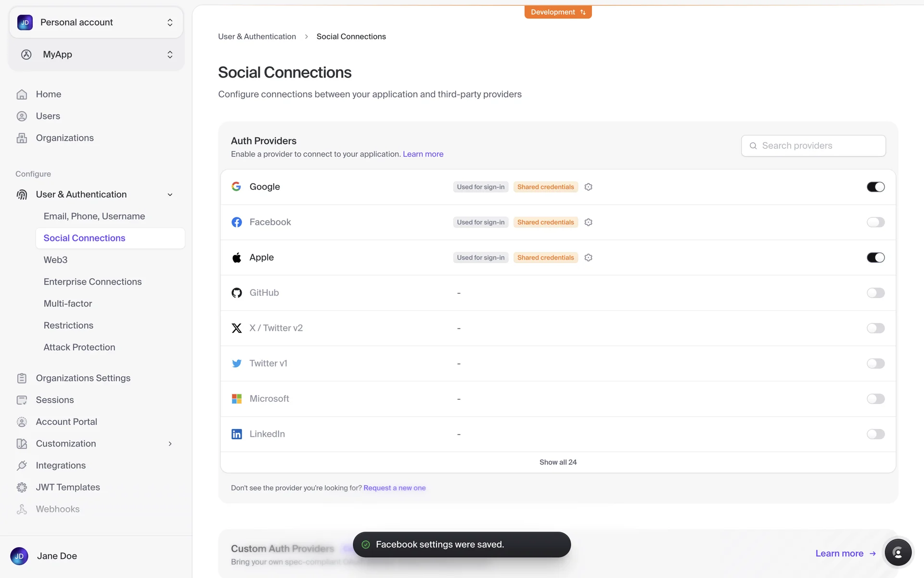Enable the GitHub provider toggle

875,293
